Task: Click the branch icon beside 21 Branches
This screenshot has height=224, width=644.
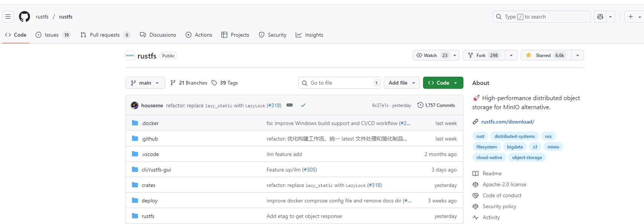Action: coord(173,83)
